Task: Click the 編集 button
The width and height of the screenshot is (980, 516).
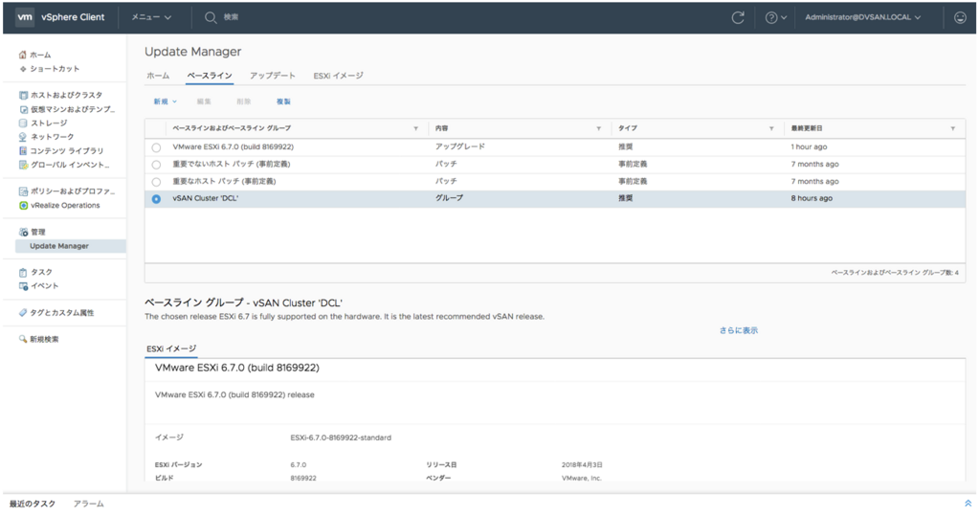Action: (204, 101)
